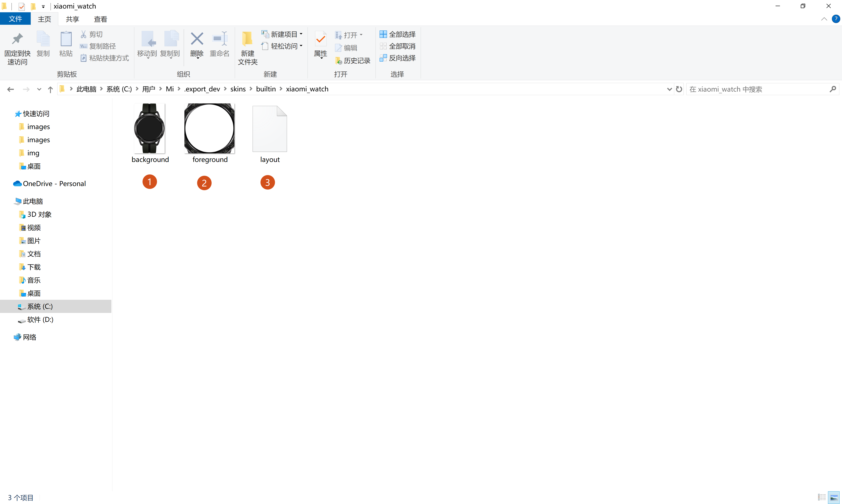Click the Properties (属性) icon
This screenshot has height=504, width=842.
pyautogui.click(x=320, y=39)
